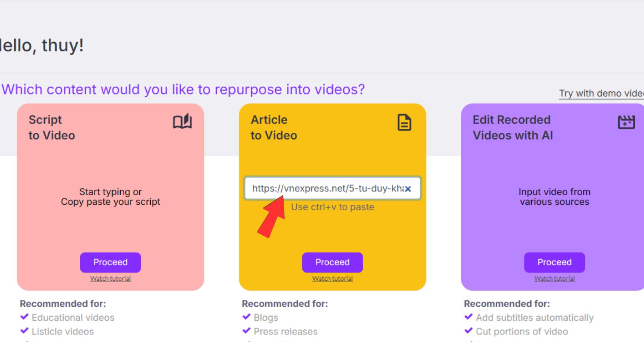This screenshot has width=644, height=342.
Task: Click 'Start typing or Copy paste your script' text
Action: [110, 197]
